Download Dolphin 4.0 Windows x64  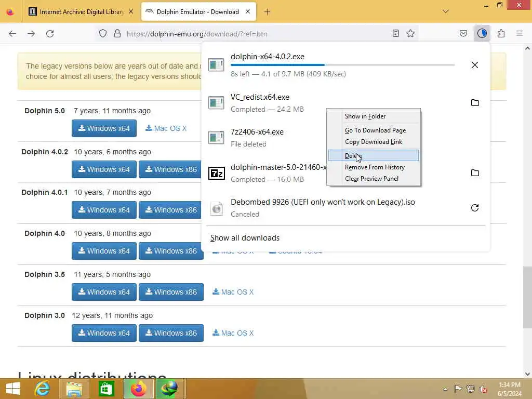[104, 251]
